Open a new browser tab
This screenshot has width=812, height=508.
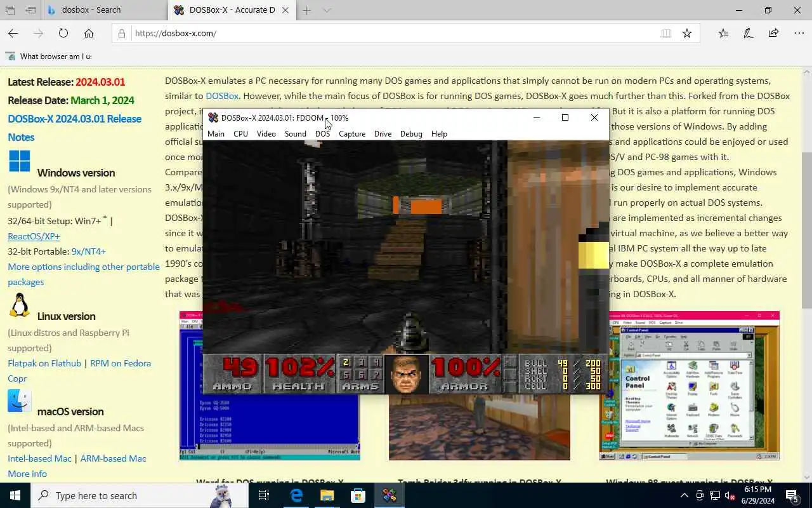[x=306, y=10]
